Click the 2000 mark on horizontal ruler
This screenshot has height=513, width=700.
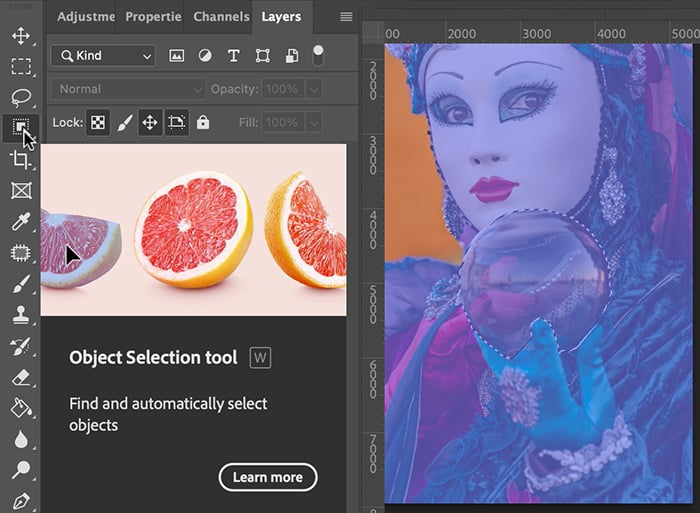click(461, 33)
